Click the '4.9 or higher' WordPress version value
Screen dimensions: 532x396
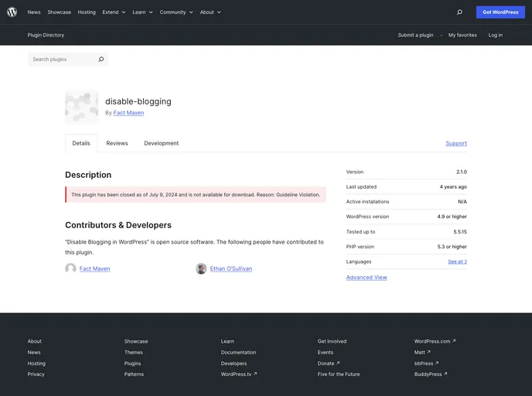pyautogui.click(x=452, y=217)
